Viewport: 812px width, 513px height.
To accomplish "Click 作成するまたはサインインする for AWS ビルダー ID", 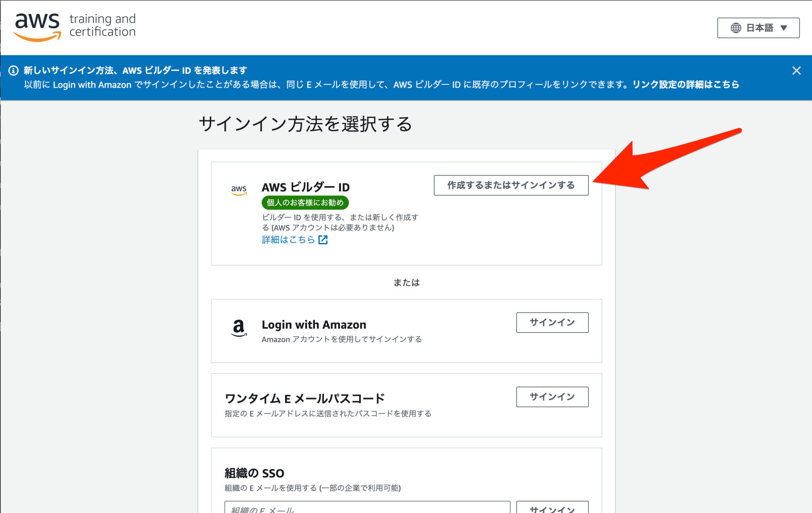I will [511, 185].
